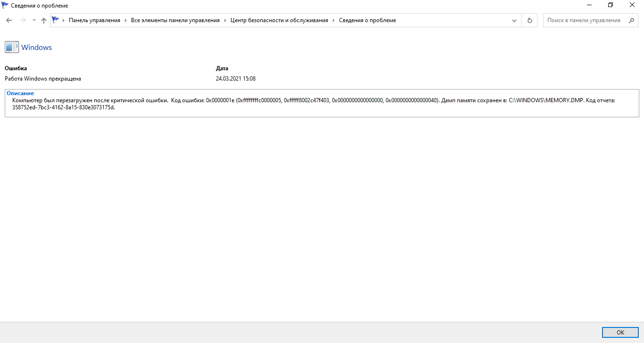Open the Все элементы панели управления breadcrumb
644x343 pixels.
175,20
